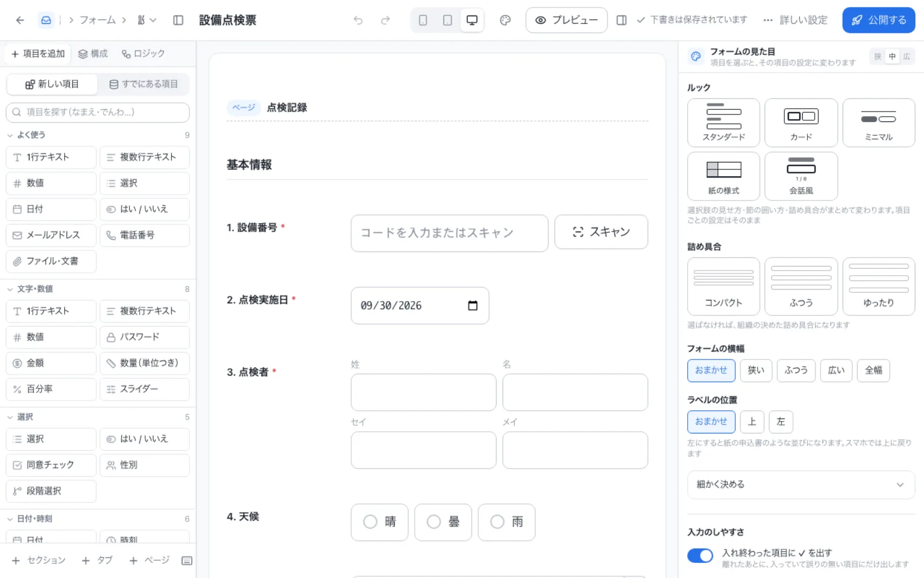Toggle the left sidebar panel icon
924x578 pixels.
178,20
